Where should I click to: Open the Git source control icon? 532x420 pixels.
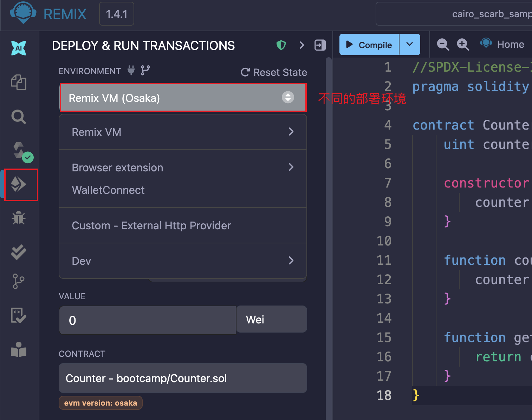[x=19, y=281]
